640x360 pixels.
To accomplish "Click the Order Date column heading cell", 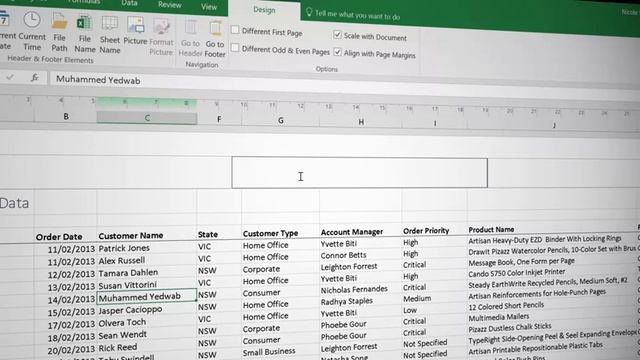I will [59, 237].
